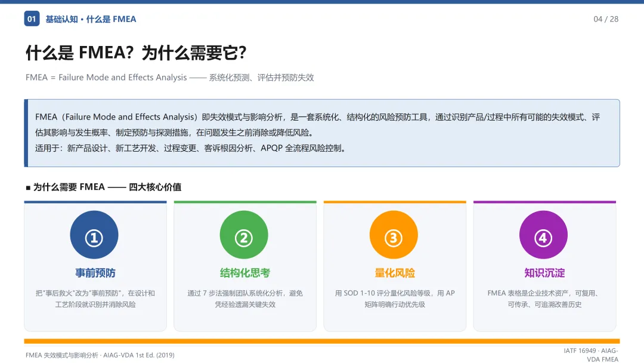This screenshot has width=644, height=363.
Task: Click footer text 'IATF 16949 · AIAG-VDA FMEA'
Action: [x=591, y=355]
